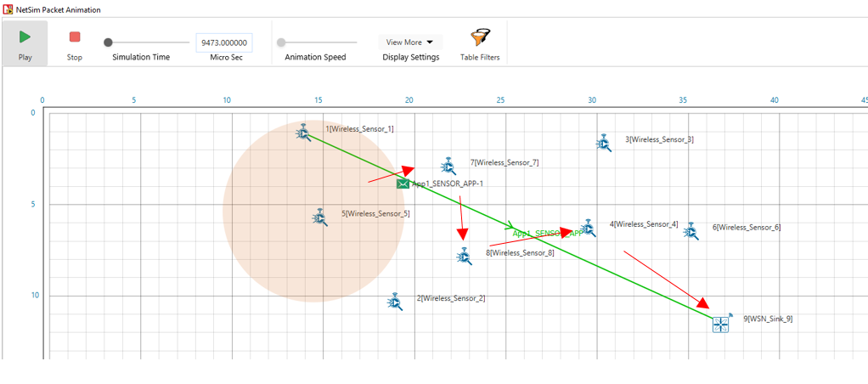Select the WSN_Sink_9 node icon
Viewport: 868px width, 384px height.
[721, 324]
